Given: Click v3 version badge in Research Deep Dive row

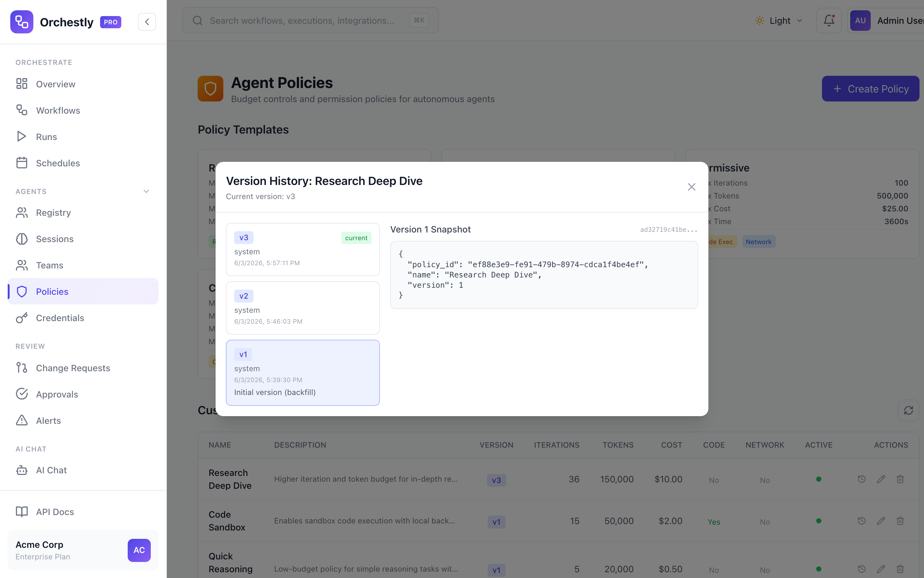Looking at the screenshot, I should tap(496, 480).
